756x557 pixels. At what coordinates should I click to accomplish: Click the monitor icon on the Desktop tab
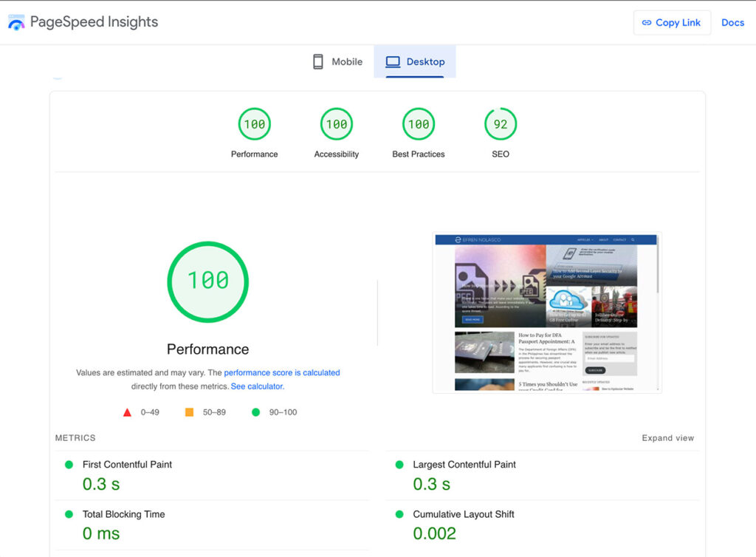coord(394,61)
